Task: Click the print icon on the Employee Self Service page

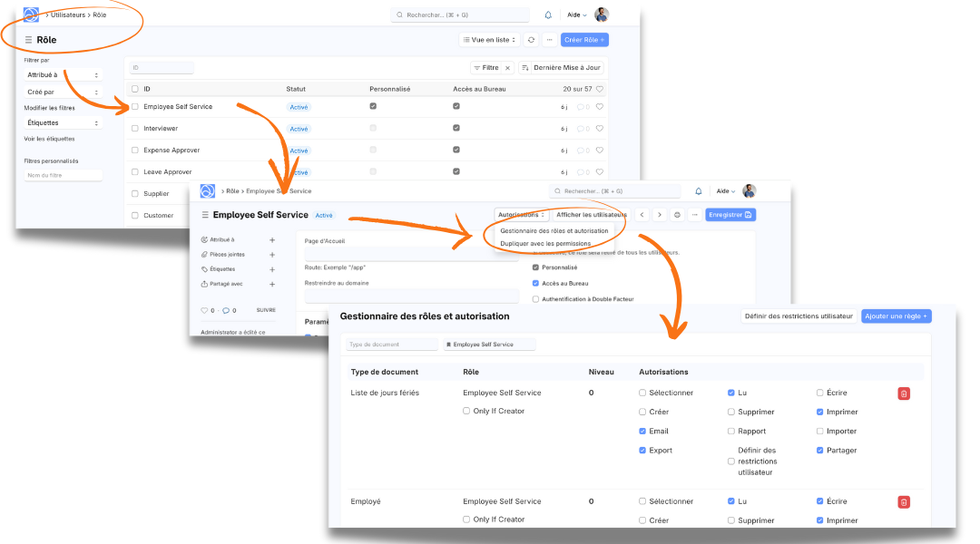Action: 677,215
